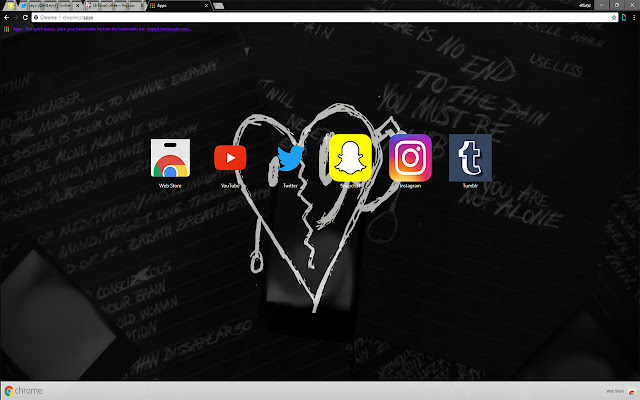Viewport: 640px width, 400px height.
Task: Switch to the pink-icon Popular tab
Action: [116, 6]
